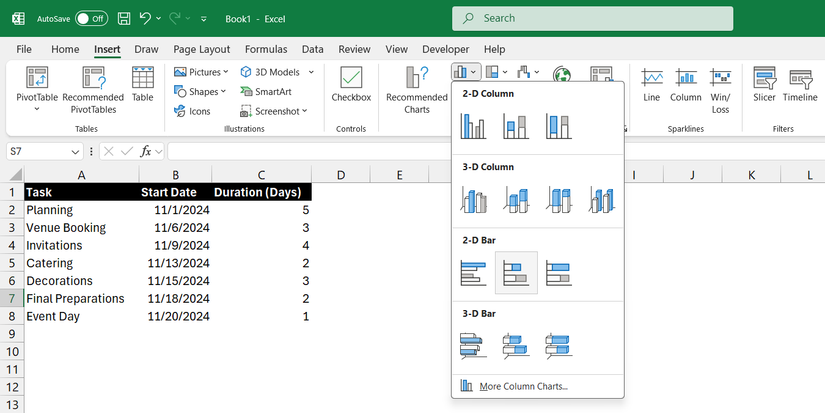Switch to the Page Layout tab
Viewport: 825px width, 413px height.
(201, 49)
